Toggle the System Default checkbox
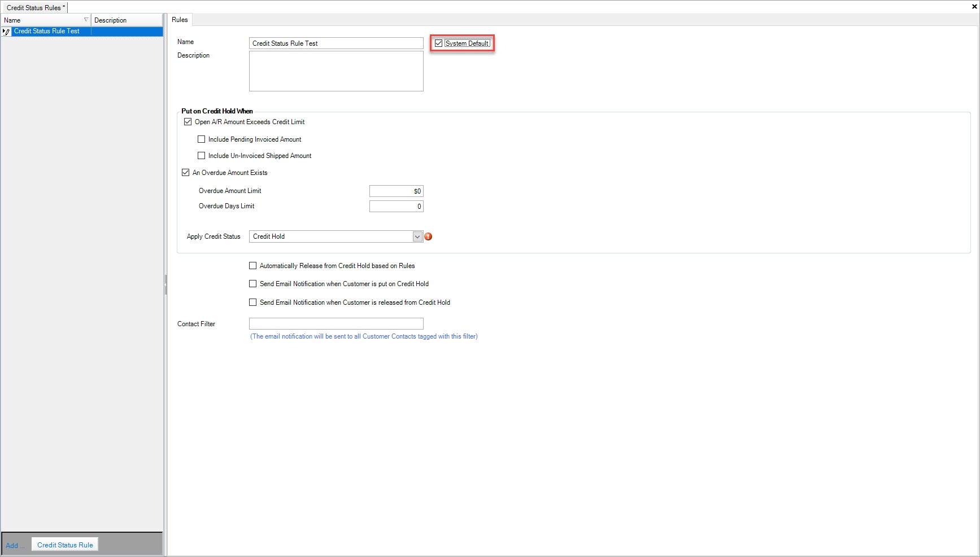980x557 pixels. (x=438, y=43)
